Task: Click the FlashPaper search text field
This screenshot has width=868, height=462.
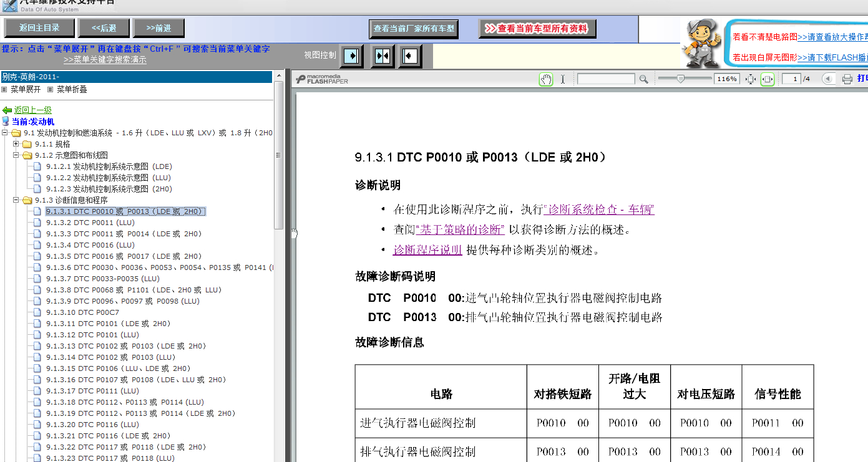Action: [607, 79]
